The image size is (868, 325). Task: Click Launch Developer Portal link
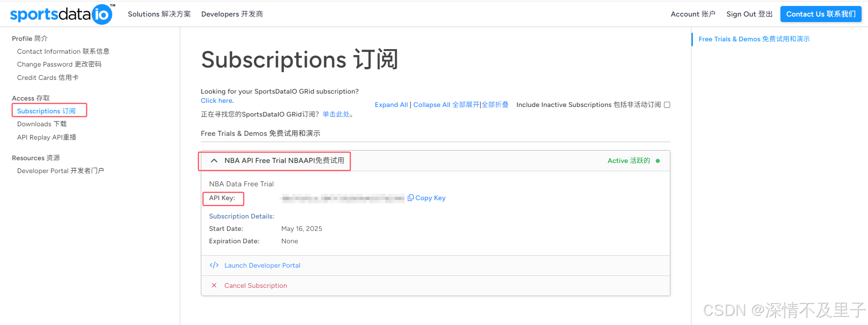pyautogui.click(x=262, y=265)
